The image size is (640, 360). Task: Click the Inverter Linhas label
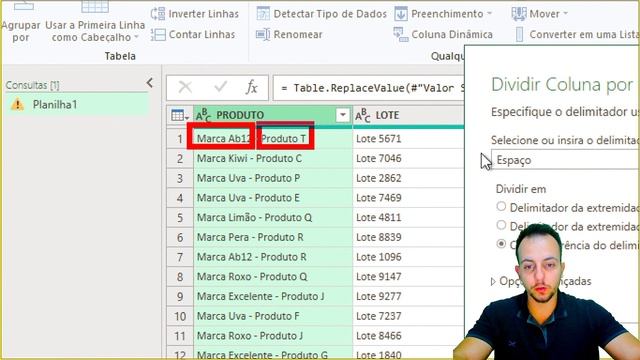pos(204,14)
